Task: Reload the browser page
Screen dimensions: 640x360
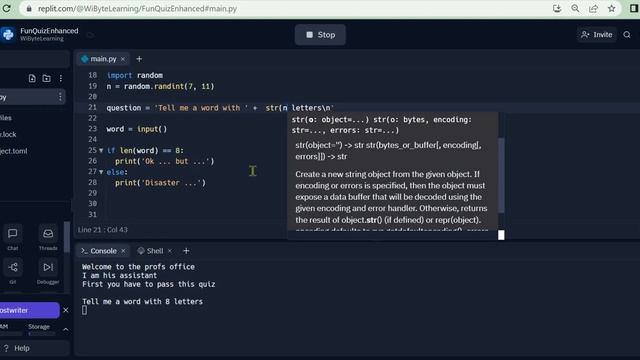Action: (x=6, y=8)
